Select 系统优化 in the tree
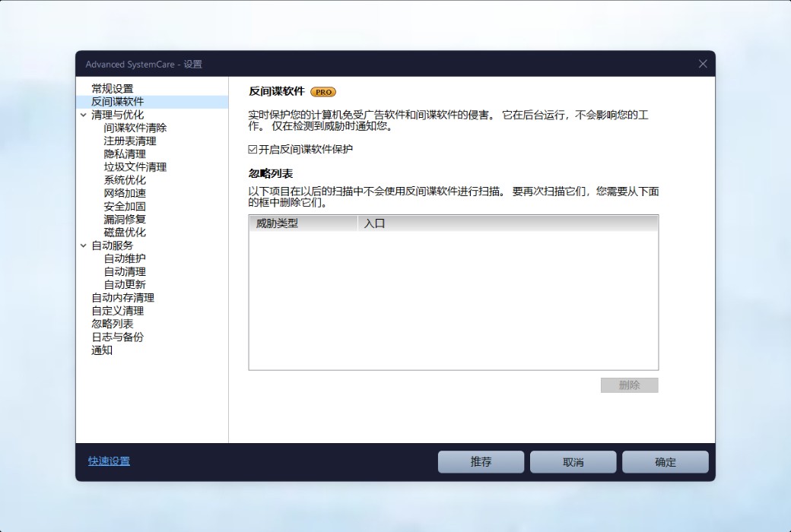 coord(125,180)
